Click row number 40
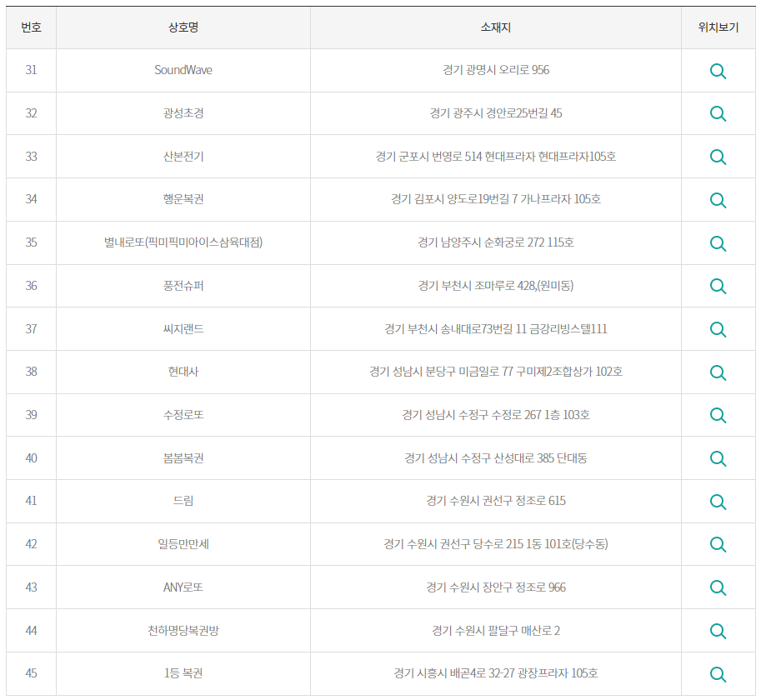 [31, 457]
